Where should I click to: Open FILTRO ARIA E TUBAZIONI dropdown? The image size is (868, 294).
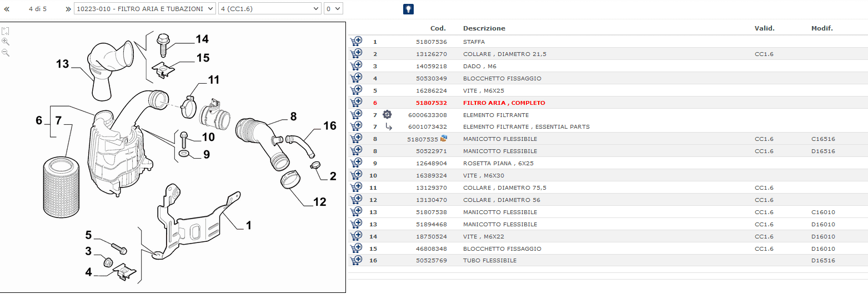click(144, 9)
